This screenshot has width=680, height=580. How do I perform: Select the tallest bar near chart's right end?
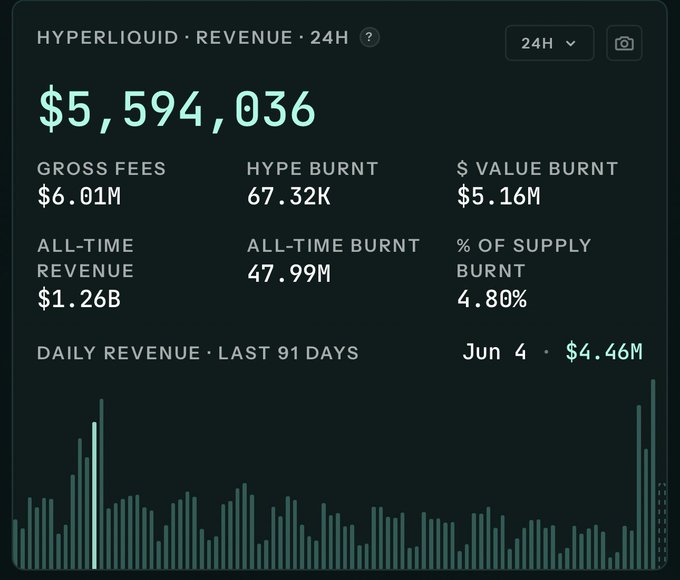point(653,474)
